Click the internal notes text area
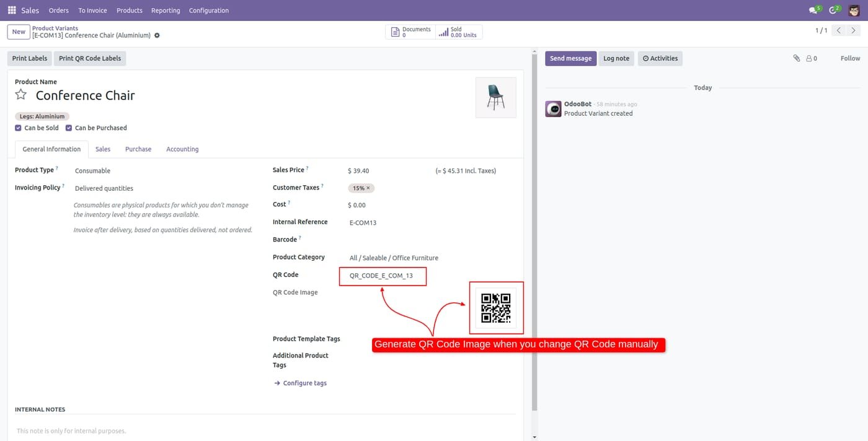The width and height of the screenshot is (868, 441). pos(265,430)
